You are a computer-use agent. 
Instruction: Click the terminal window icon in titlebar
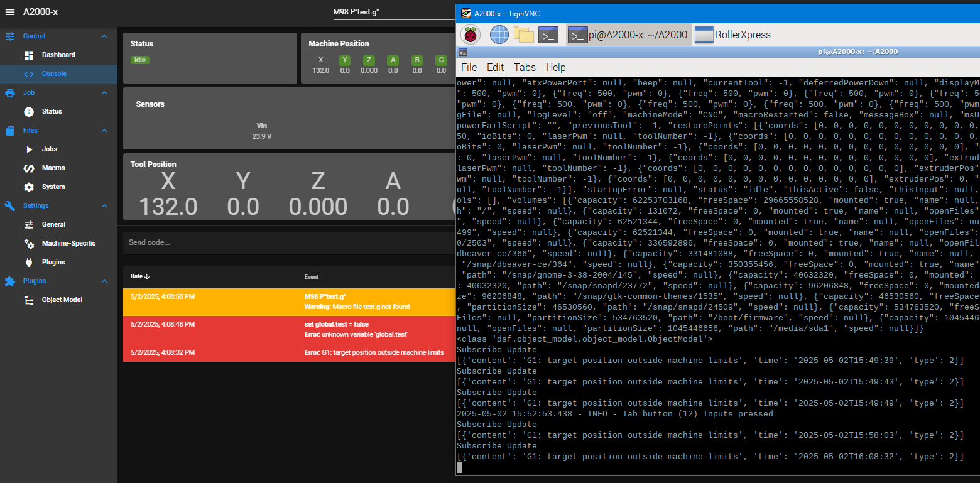coord(462,52)
